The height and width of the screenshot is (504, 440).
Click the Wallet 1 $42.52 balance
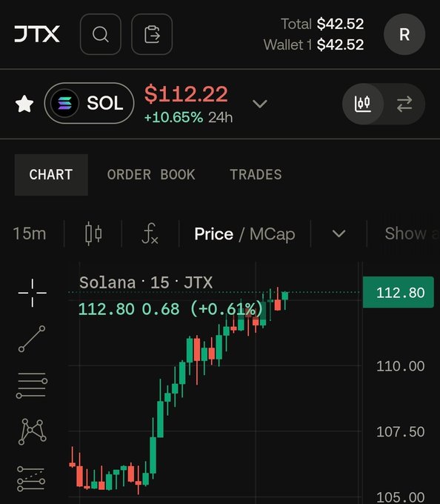[313, 44]
